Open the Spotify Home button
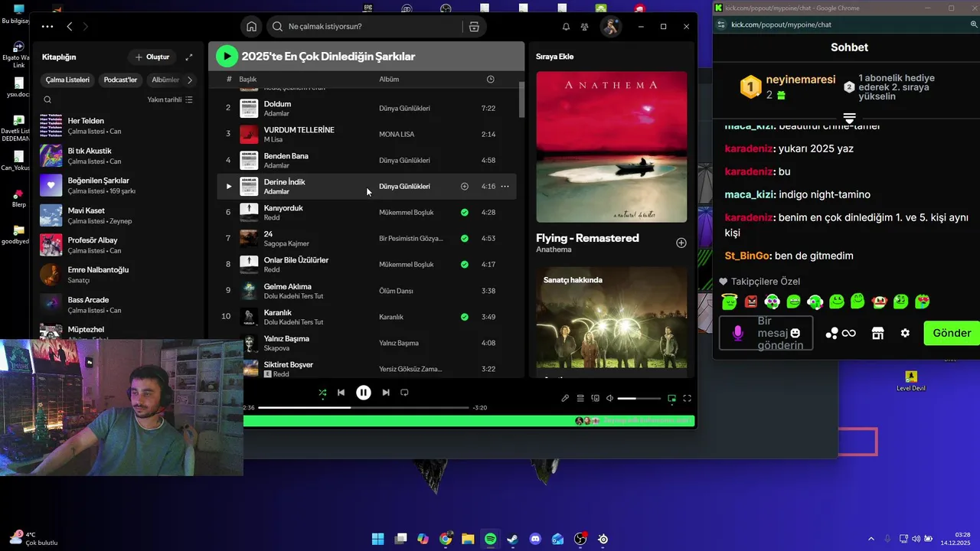Viewport: 980px width, 551px height. click(251, 27)
